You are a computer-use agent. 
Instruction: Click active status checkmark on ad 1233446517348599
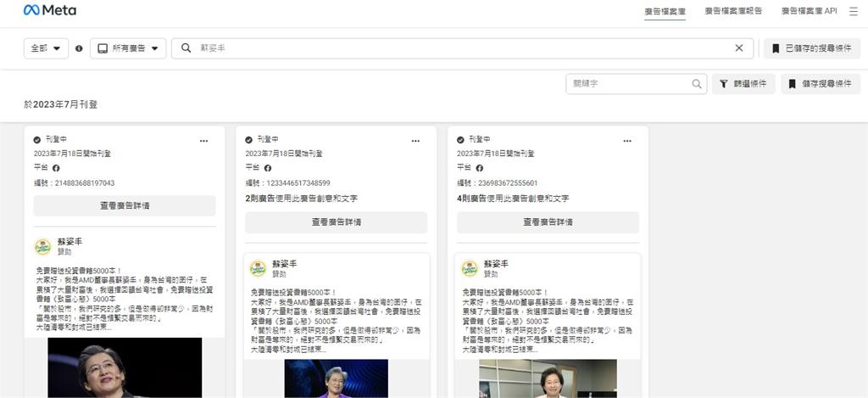click(x=249, y=140)
